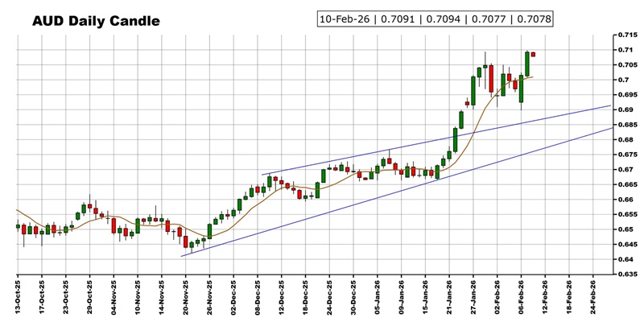Select the 20-Nov-25 date axis label

185,295
